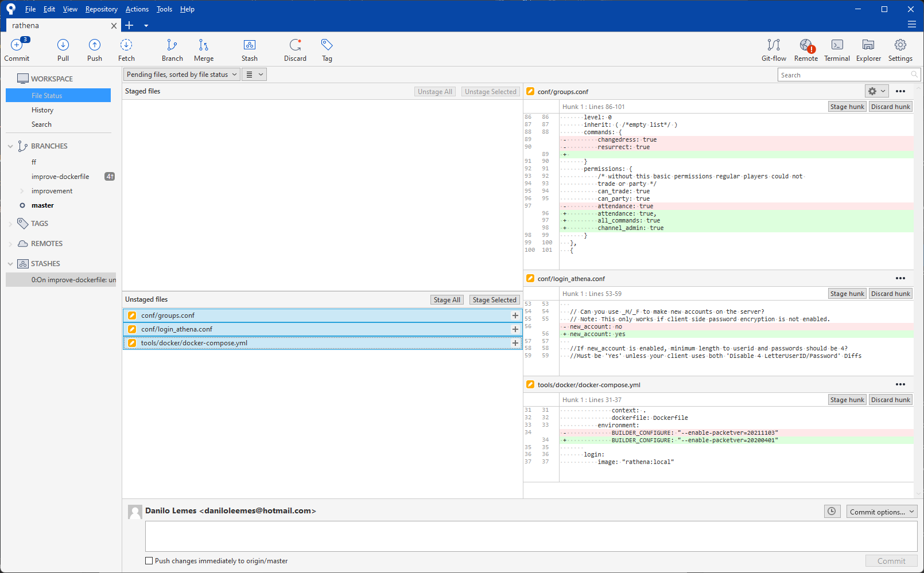
Task: Launch Terminal from the toolbar icon
Action: (x=837, y=49)
